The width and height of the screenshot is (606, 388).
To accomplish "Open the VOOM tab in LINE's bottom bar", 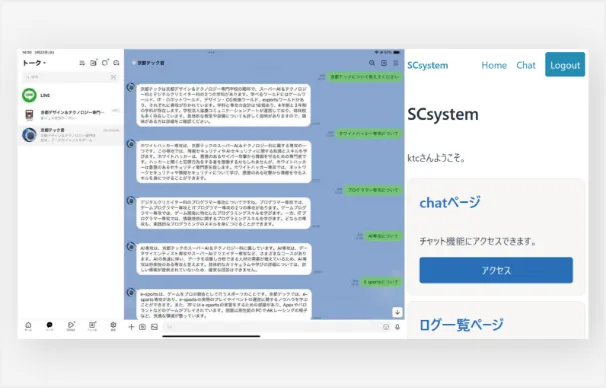I will click(71, 326).
